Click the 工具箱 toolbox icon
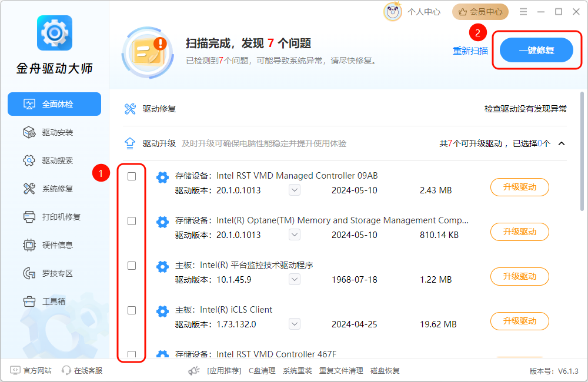This screenshot has height=382, width=588. point(29,301)
